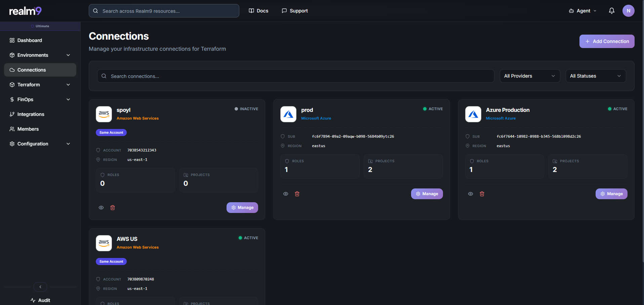Open the Audit panel at the sidebar bottom
This screenshot has height=305, width=644.
click(x=40, y=300)
